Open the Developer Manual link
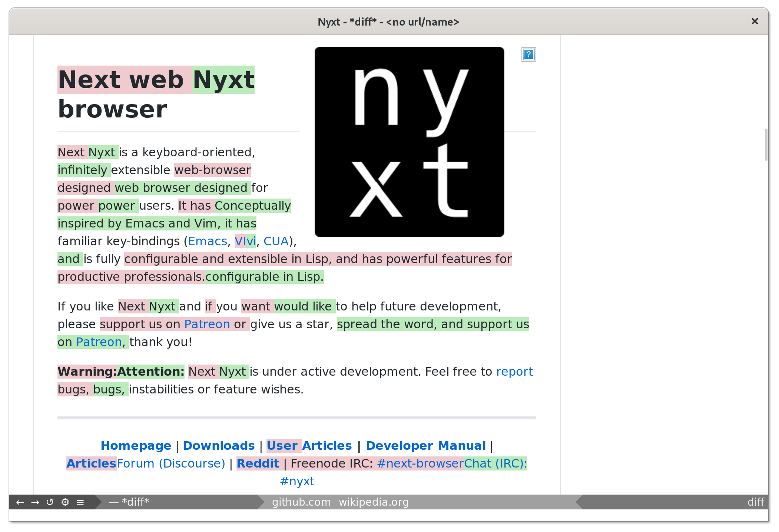This screenshot has height=532, width=779. (x=425, y=446)
